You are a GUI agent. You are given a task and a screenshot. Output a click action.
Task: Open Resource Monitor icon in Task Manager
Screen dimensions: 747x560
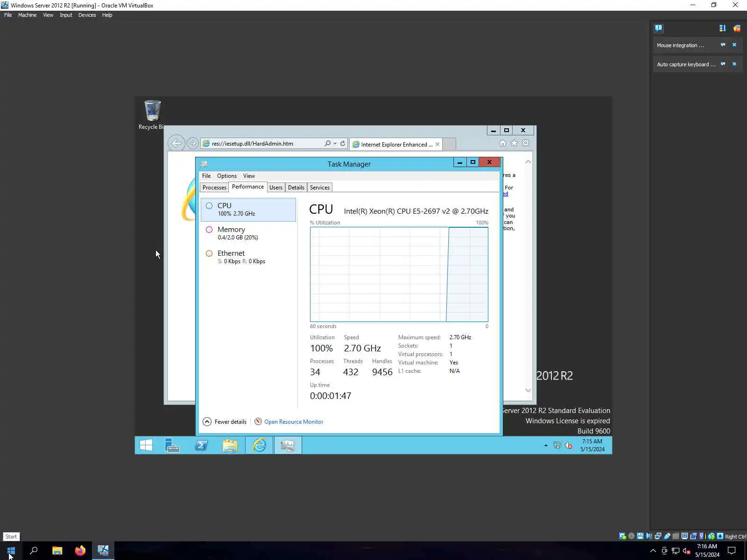coord(258,421)
